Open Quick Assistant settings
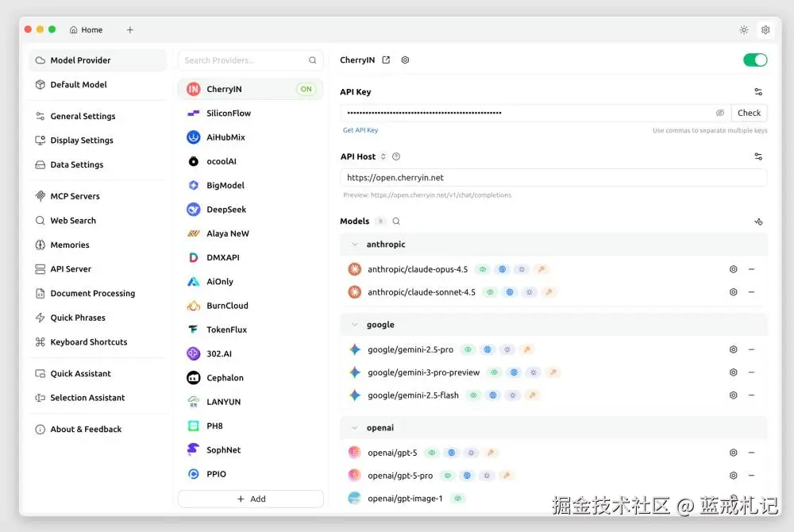The height and width of the screenshot is (532, 794). 98,373
